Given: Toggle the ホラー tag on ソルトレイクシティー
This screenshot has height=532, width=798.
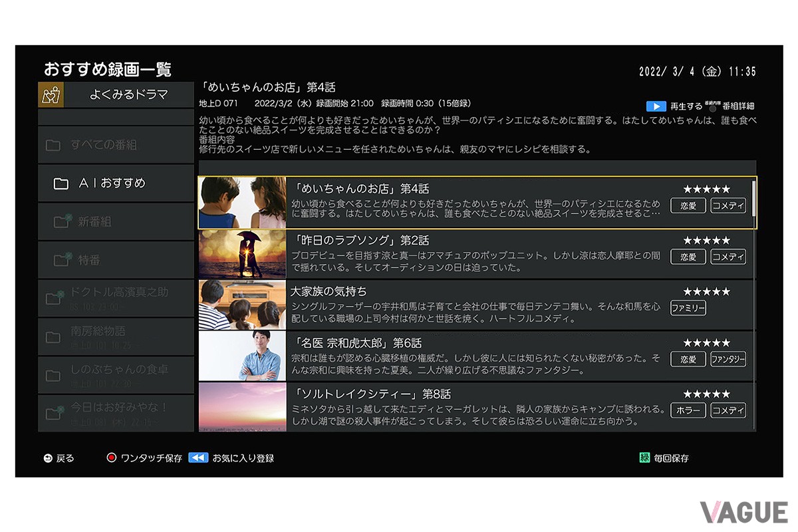Looking at the screenshot, I should (x=688, y=410).
